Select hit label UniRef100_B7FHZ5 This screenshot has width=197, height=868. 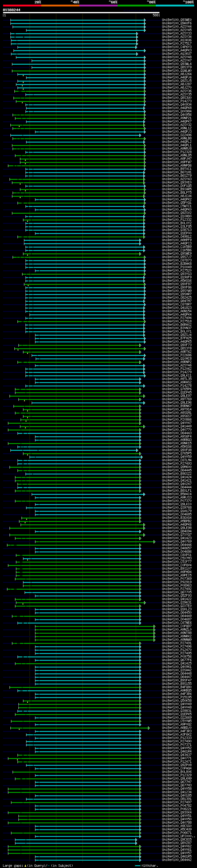(x=177, y=338)
